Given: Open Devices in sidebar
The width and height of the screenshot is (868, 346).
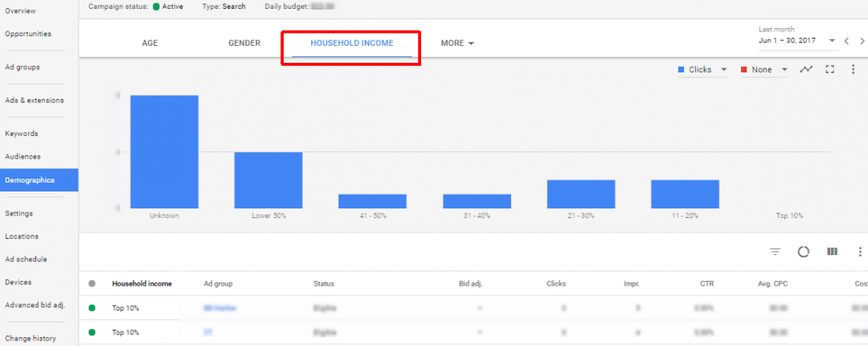Looking at the screenshot, I should 18,282.
